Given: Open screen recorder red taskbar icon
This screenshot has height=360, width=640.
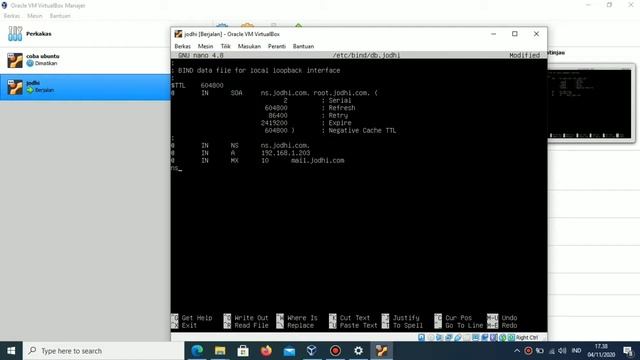Looking at the screenshot, I should 335,351.
